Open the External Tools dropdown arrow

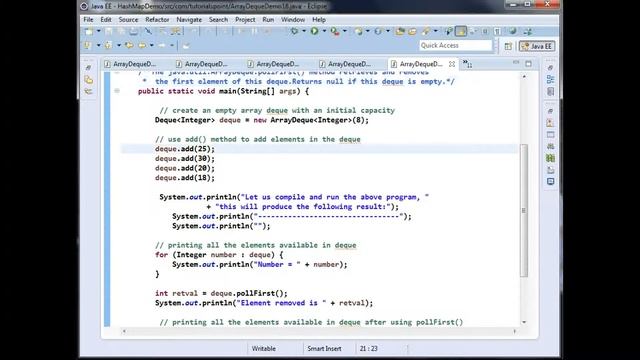344,31
